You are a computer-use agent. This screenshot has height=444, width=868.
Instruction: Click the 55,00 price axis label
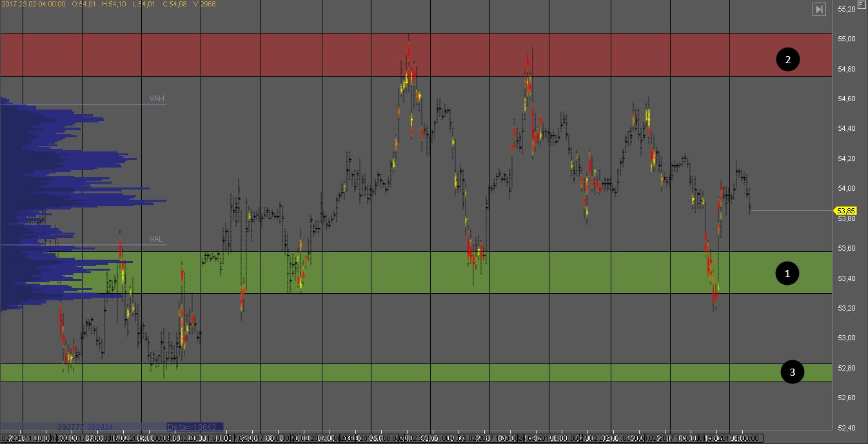pos(846,39)
